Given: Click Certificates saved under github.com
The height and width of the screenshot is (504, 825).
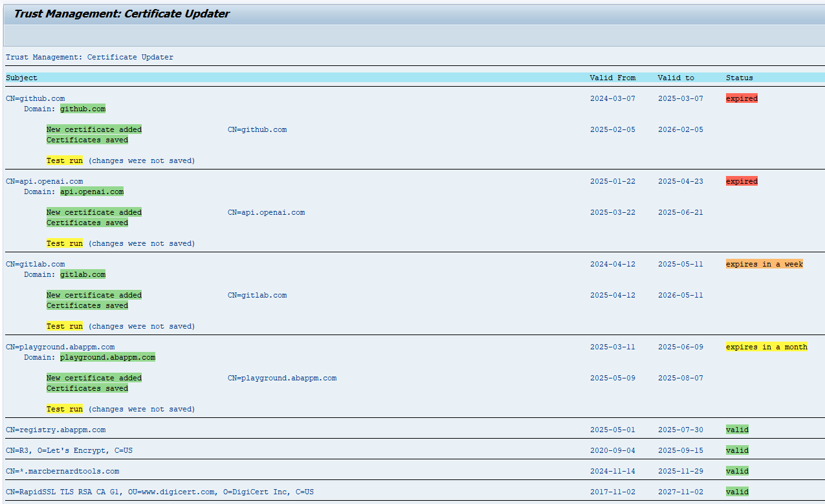Looking at the screenshot, I should [x=87, y=140].
